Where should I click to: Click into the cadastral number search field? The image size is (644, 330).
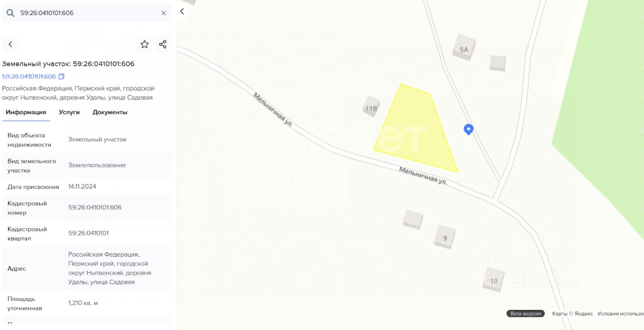tap(88, 13)
